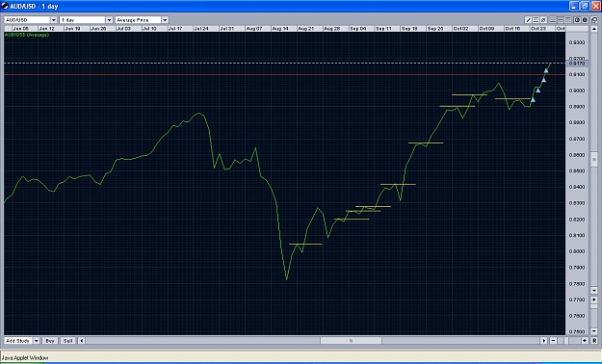This screenshot has width=602, height=364.
Task: Choose the mixed dashed gridlines icon
Action: pos(561,20)
